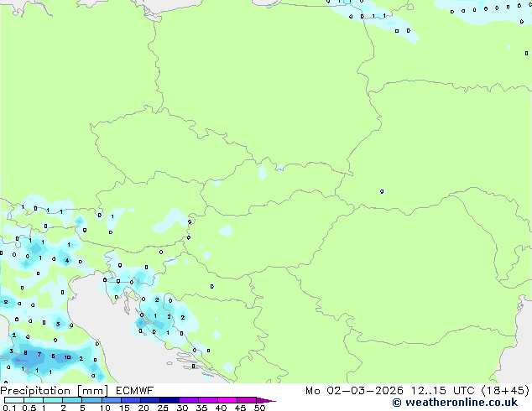Click the 30–35 mm purple legend box
The image size is (532, 411).
point(188,400)
